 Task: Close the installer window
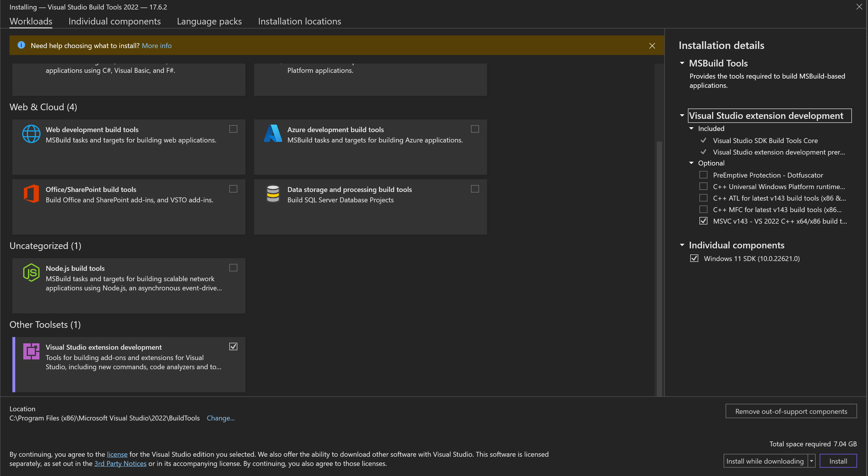pyautogui.click(x=859, y=7)
